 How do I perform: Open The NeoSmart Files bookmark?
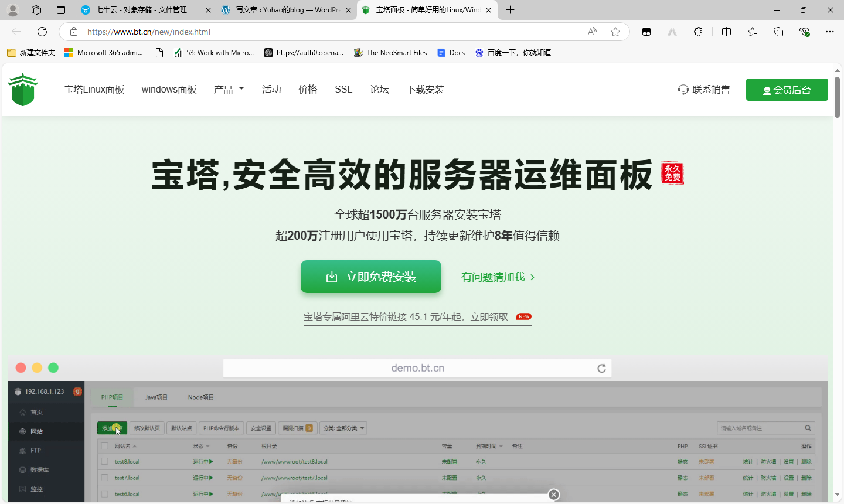point(390,53)
